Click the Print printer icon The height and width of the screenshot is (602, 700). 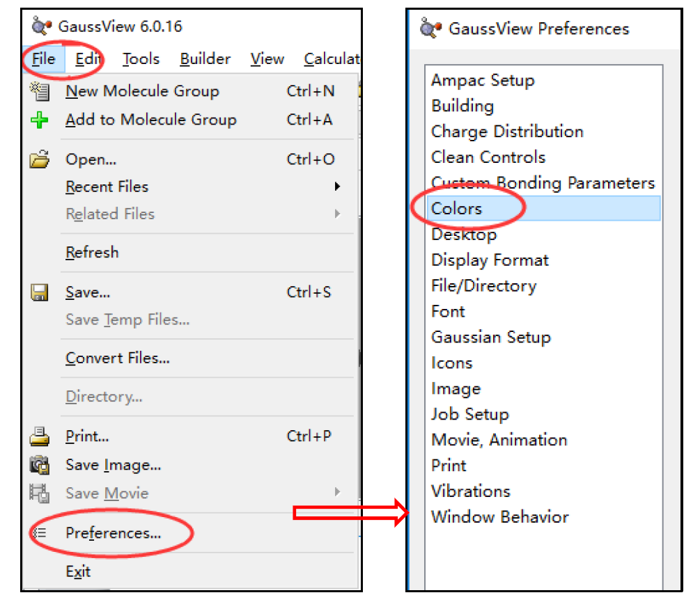click(40, 436)
